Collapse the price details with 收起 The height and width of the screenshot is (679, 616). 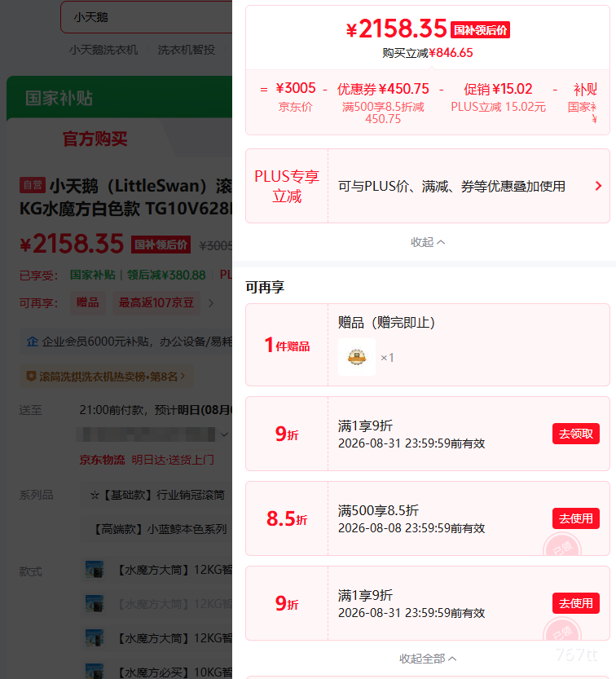tap(428, 242)
